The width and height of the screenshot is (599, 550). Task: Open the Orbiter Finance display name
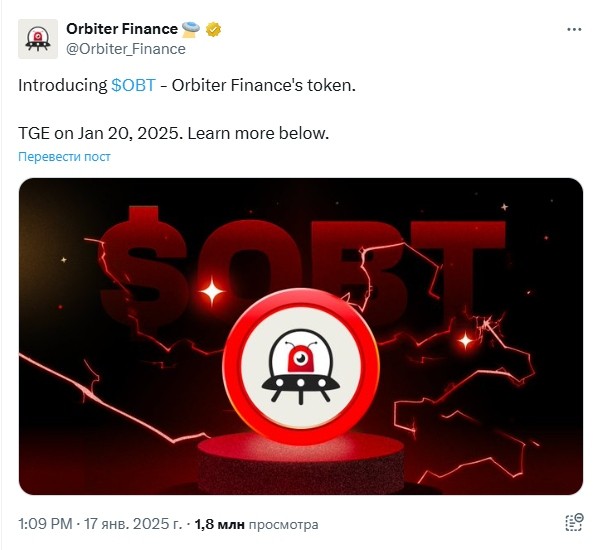122,29
